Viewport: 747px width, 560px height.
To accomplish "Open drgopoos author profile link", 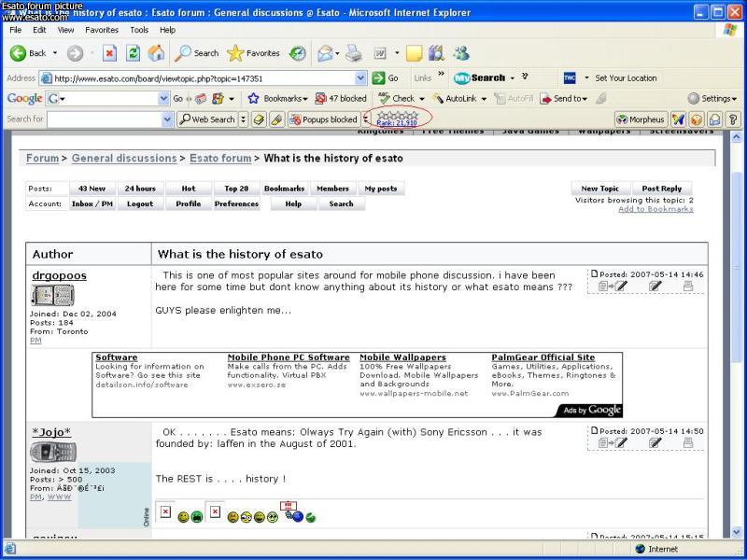I will point(59,275).
